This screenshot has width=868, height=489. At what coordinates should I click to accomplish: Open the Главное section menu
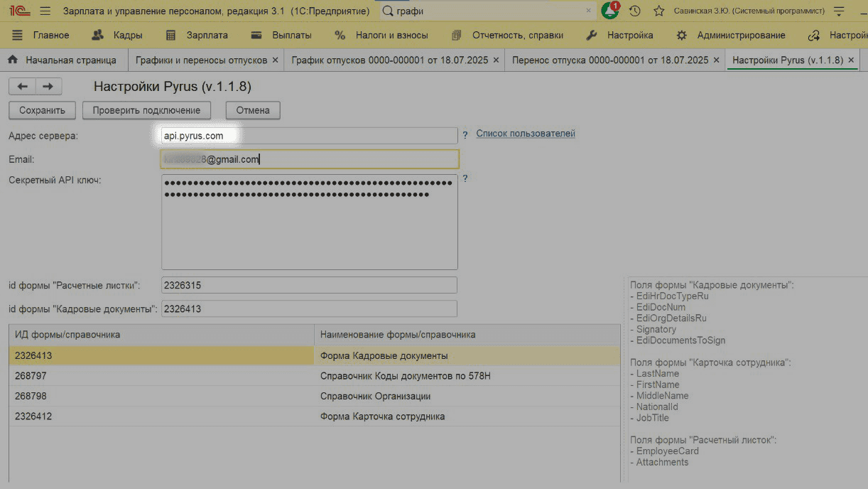click(x=41, y=35)
